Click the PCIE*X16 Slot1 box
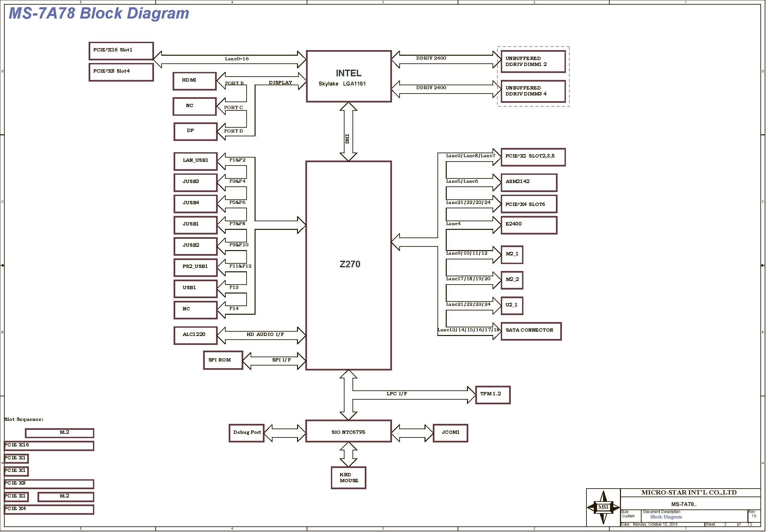 pos(121,51)
